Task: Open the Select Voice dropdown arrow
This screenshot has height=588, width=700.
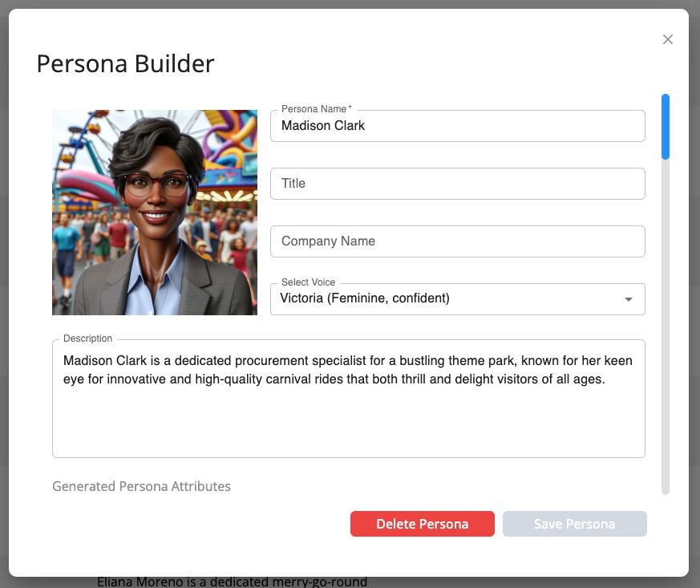Action: (x=629, y=299)
